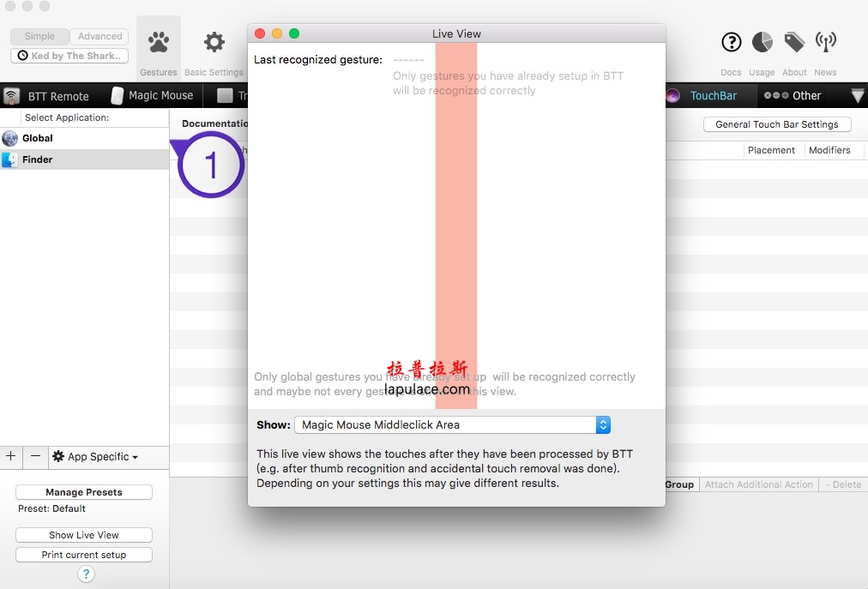Open General Touch Bar Settings
The width and height of the screenshot is (868, 589).
point(777,124)
